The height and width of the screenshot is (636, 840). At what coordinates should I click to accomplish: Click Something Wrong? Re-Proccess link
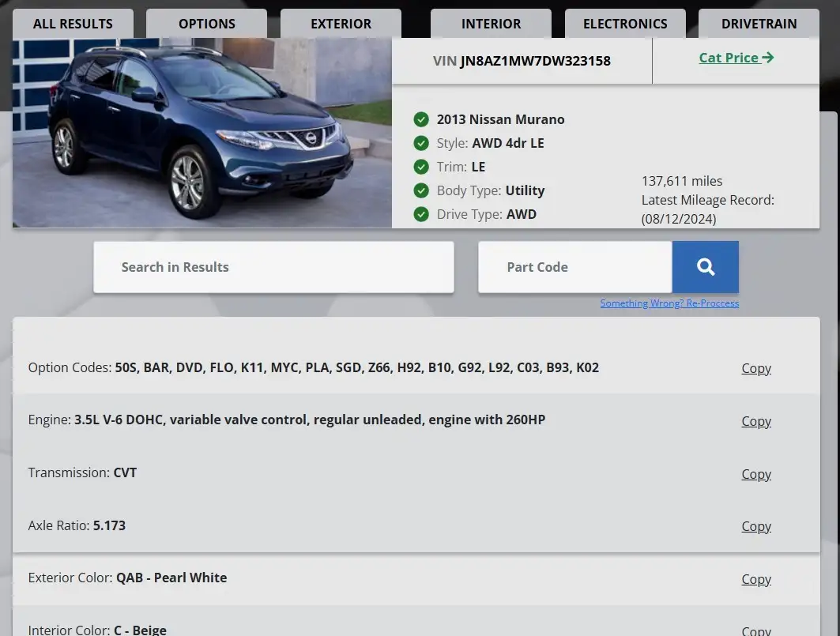click(669, 303)
